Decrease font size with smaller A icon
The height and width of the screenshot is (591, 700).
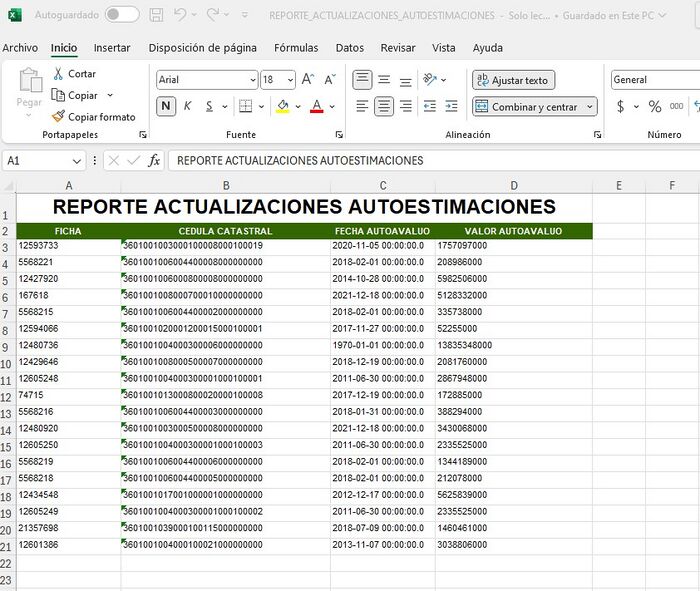tap(330, 79)
